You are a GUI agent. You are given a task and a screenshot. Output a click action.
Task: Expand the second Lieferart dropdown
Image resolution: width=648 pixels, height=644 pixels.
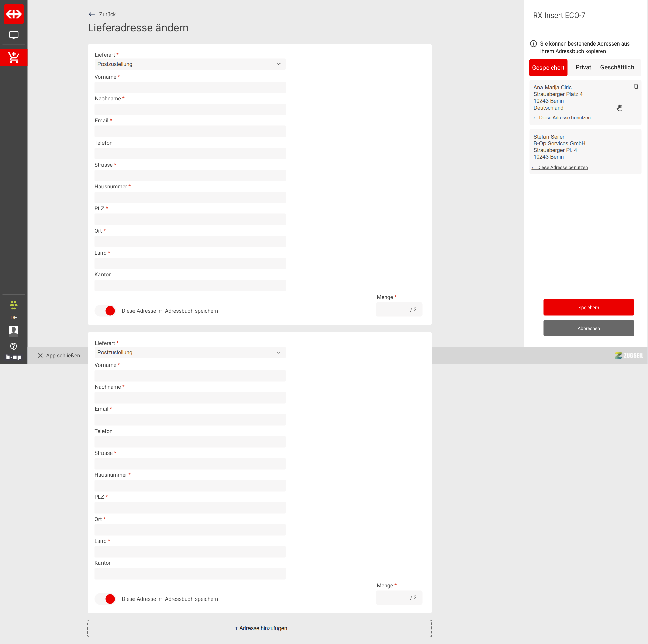pos(190,352)
